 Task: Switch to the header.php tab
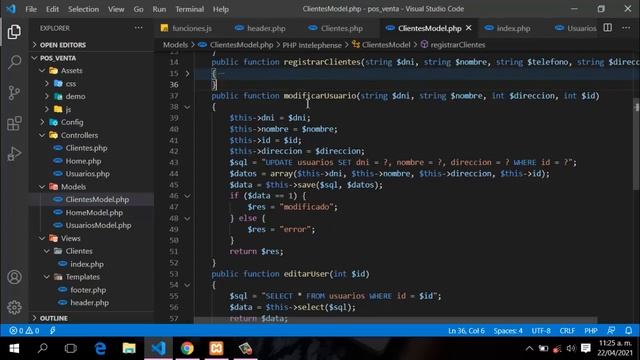coord(261,28)
